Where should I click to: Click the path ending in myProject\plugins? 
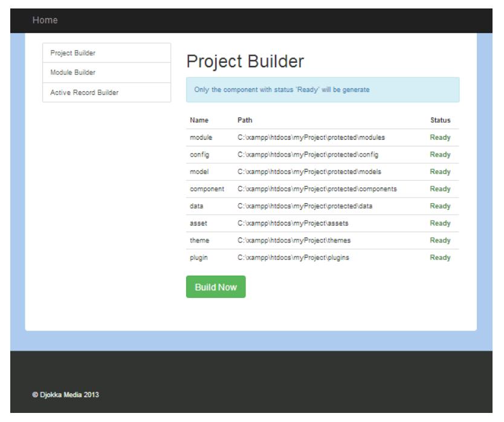pos(293,258)
